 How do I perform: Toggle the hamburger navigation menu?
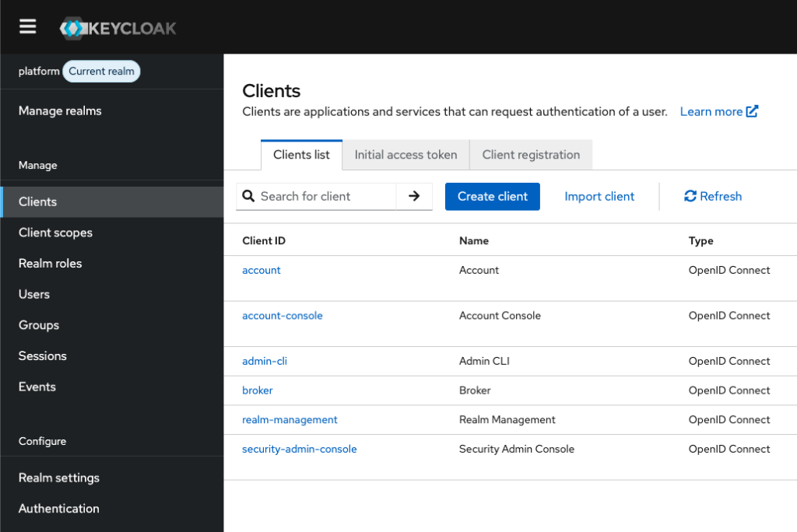pos(28,26)
